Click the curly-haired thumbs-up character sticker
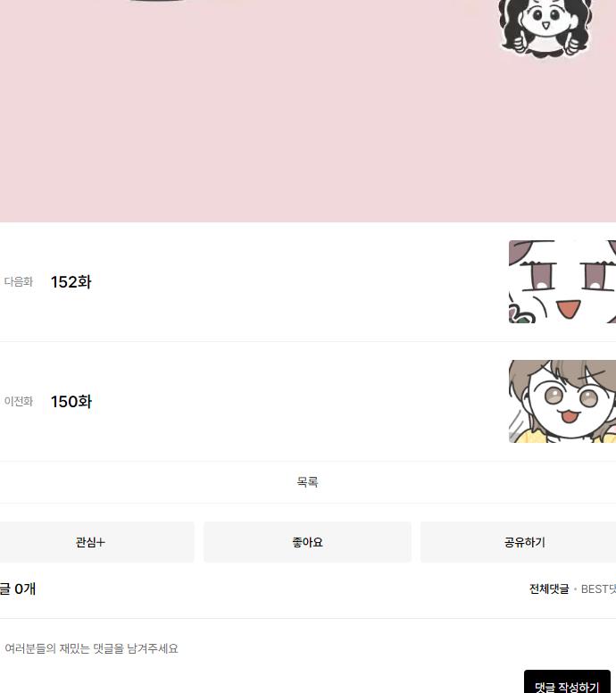The image size is (616, 693). (x=545, y=28)
